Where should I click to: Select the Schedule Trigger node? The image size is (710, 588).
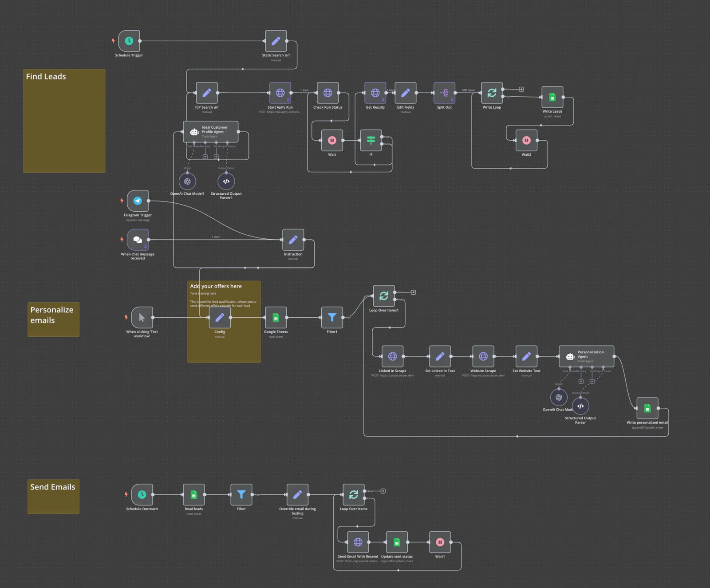point(129,41)
